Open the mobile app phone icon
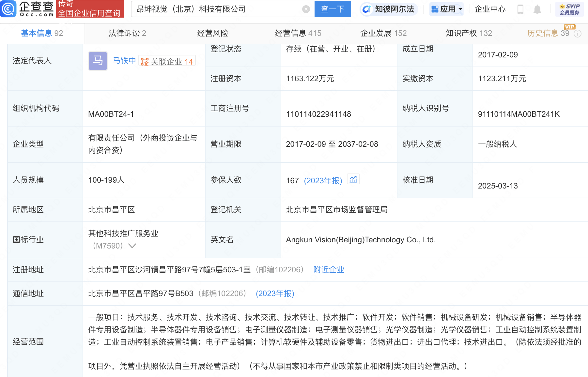Viewport: 588px width, 377px height. point(520,9)
